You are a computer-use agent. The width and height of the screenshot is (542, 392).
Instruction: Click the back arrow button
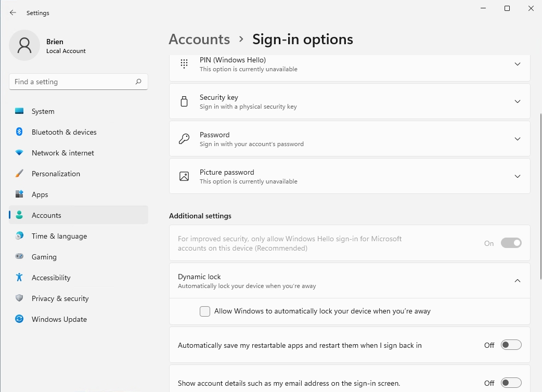tap(13, 12)
